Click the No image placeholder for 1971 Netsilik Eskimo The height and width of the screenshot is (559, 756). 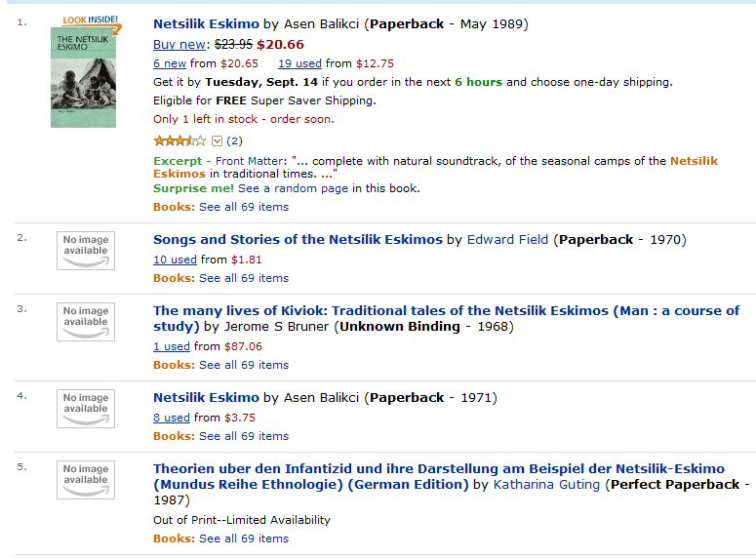pos(86,409)
